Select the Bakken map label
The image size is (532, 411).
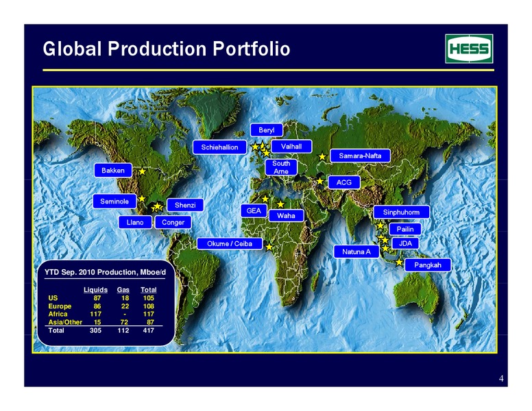click(113, 171)
